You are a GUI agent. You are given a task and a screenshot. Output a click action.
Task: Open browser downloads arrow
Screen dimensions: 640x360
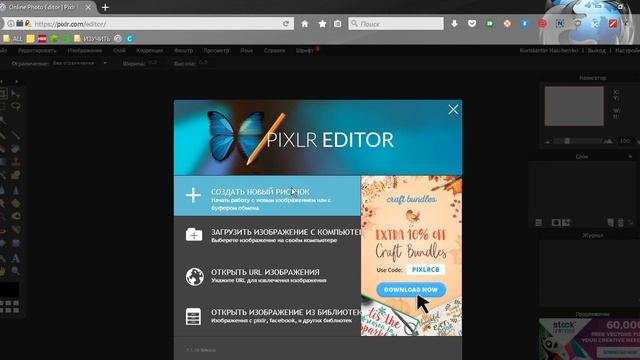coord(454,24)
